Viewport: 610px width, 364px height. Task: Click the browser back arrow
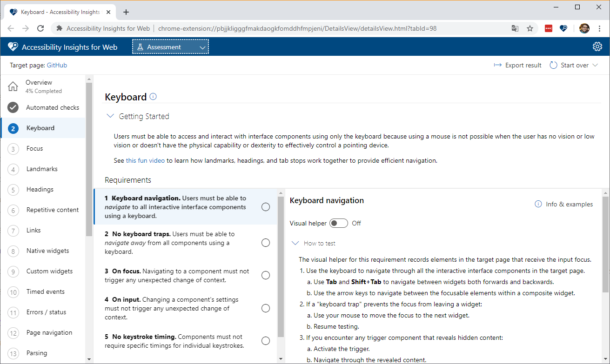(x=11, y=28)
